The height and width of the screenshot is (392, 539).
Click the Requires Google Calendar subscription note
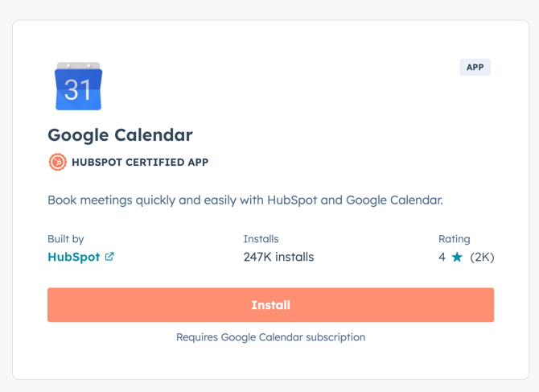click(270, 337)
